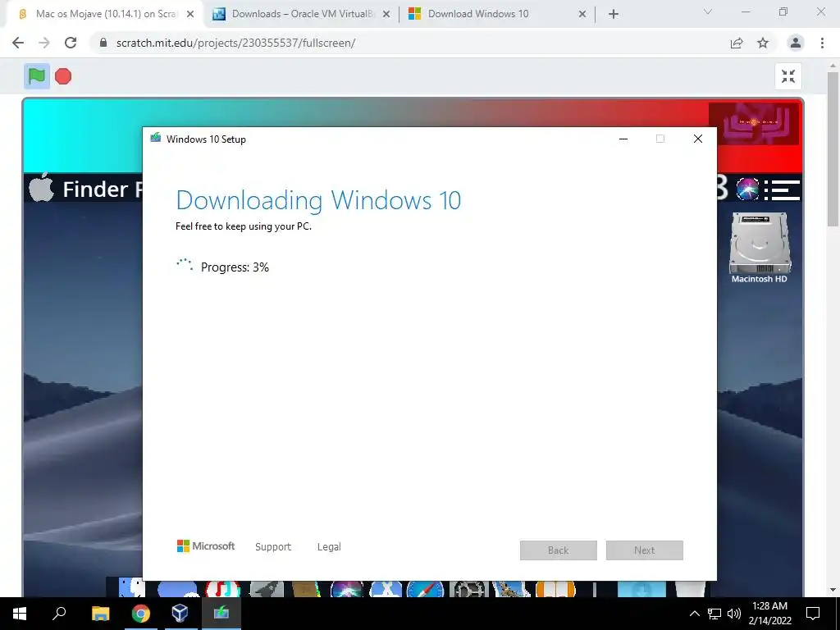The image size is (840, 630).
Task: Open the Windows Start menu
Action: [x=20, y=614]
